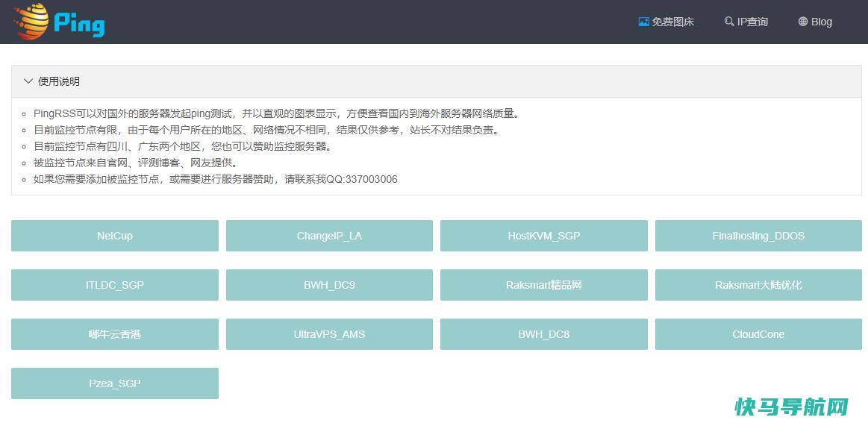Click the line with QQ:337003006
The width and height of the screenshot is (868, 423).
pyautogui.click(x=216, y=179)
